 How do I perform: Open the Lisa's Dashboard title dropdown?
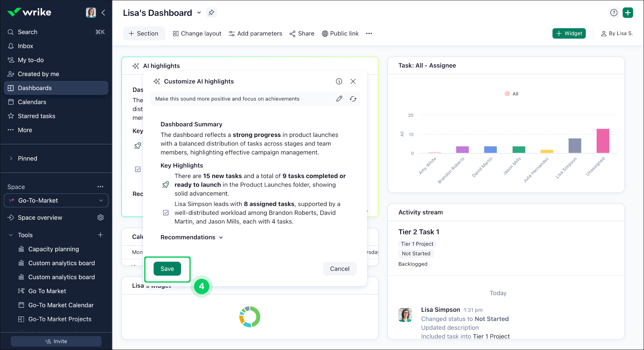tap(199, 13)
